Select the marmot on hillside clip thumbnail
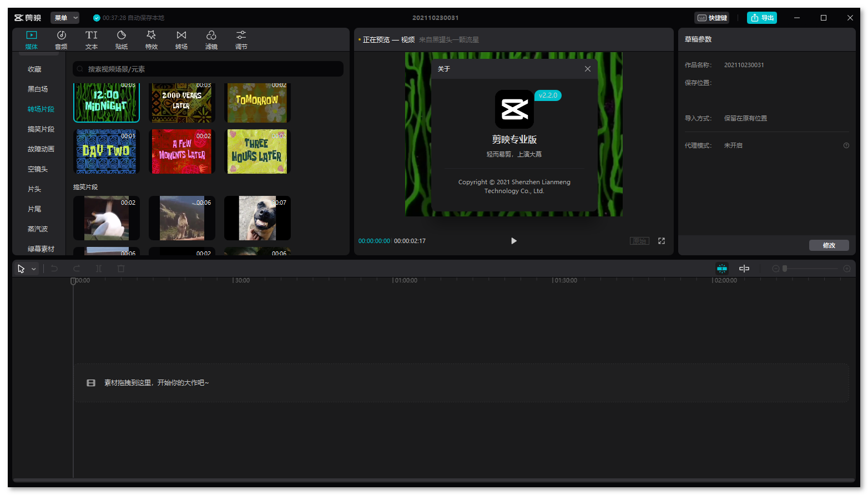The image size is (868, 495). [182, 218]
